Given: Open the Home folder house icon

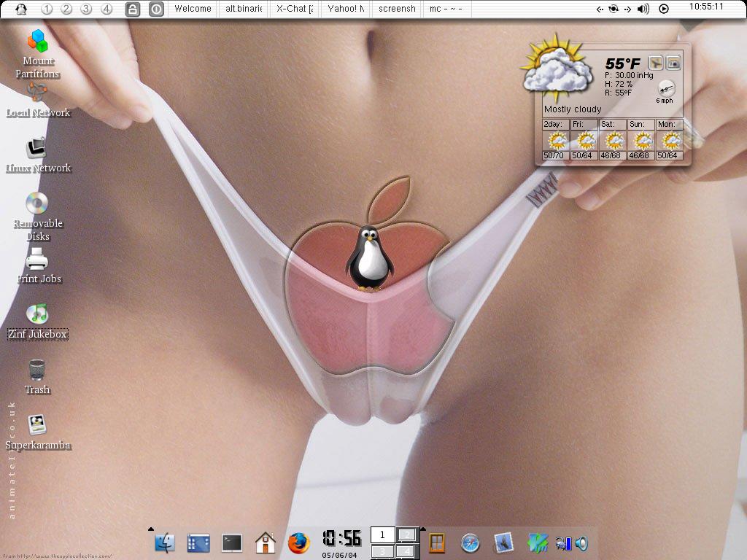Looking at the screenshot, I should 266,542.
